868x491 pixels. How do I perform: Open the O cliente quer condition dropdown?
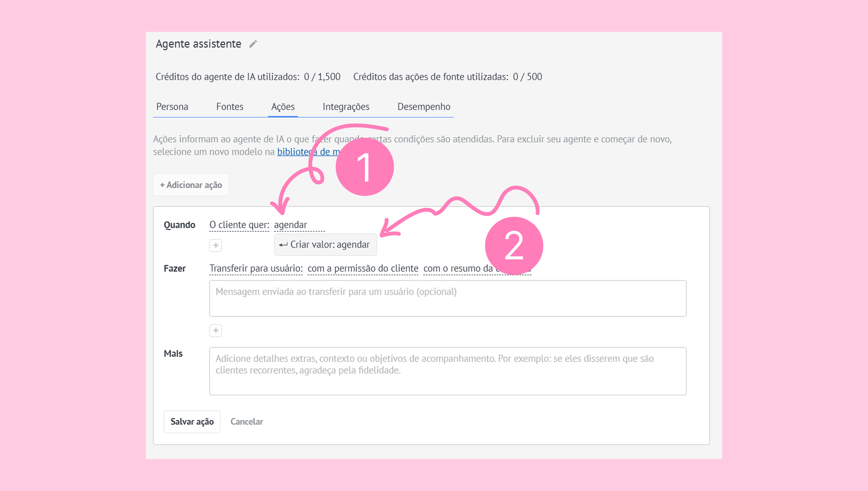click(239, 224)
